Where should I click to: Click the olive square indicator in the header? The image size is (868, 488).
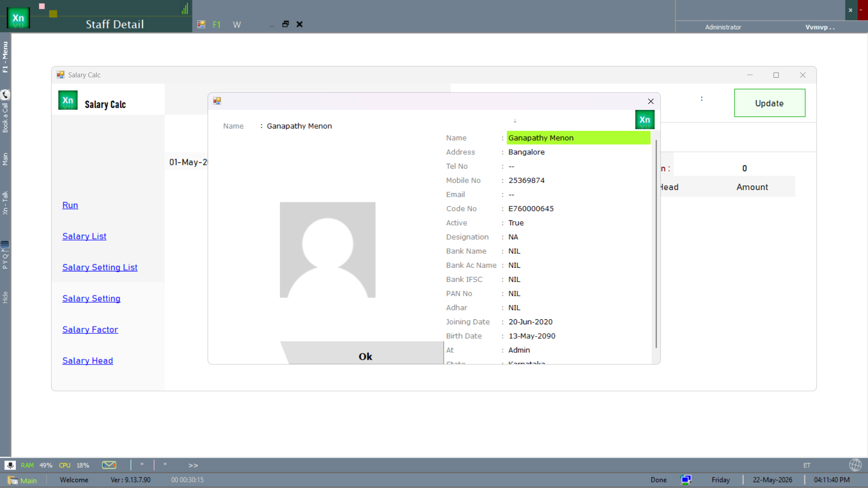click(x=53, y=14)
